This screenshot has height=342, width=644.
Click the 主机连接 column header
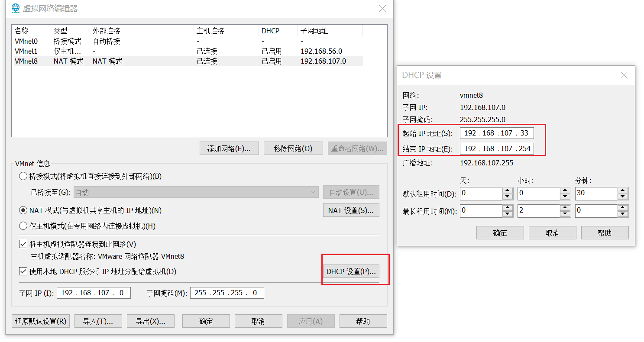tap(226, 31)
